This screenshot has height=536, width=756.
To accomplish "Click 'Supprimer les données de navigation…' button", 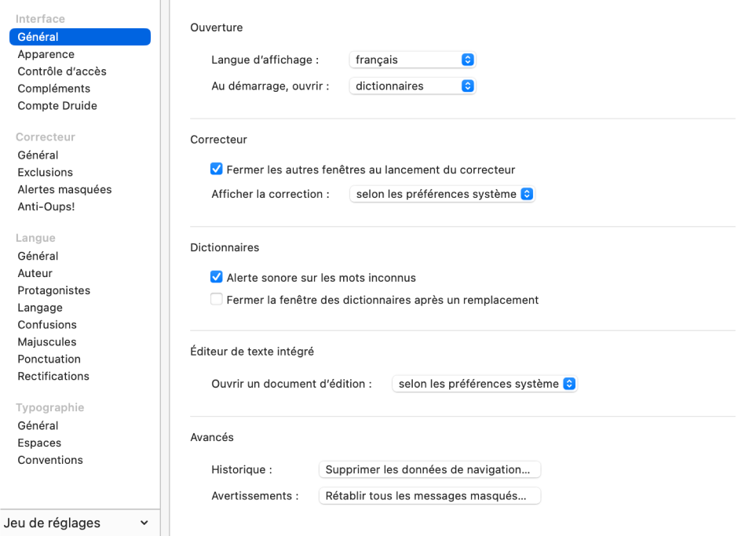I will 429,470.
